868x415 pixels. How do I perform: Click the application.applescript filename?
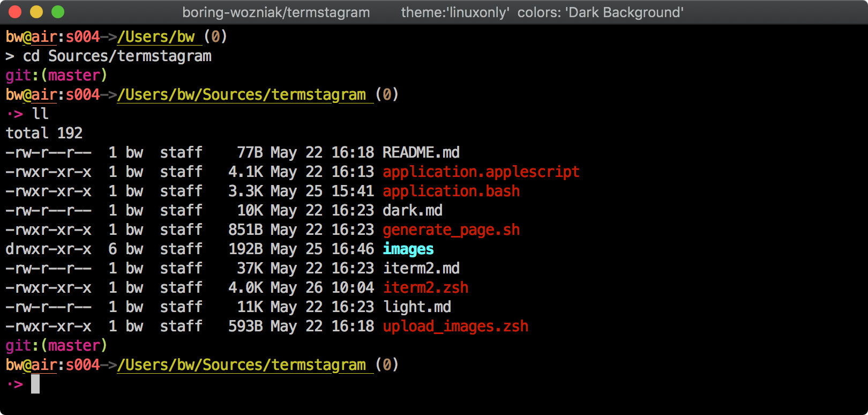[x=481, y=172]
